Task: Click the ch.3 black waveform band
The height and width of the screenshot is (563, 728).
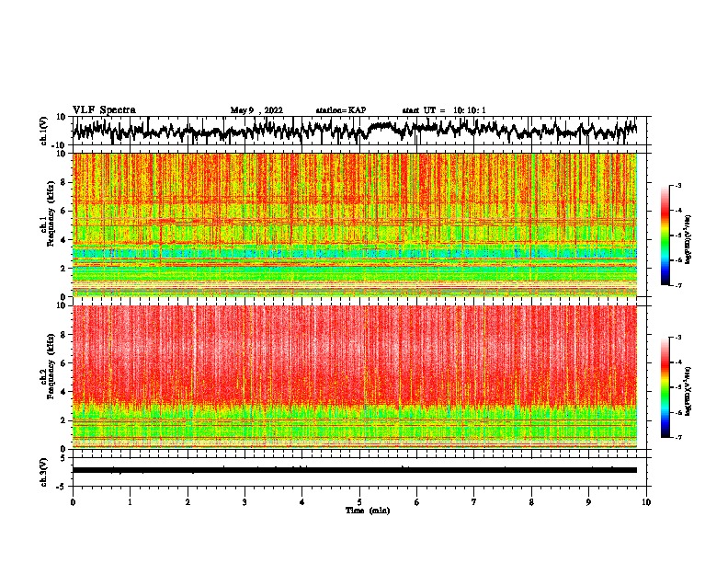Action: (355, 470)
